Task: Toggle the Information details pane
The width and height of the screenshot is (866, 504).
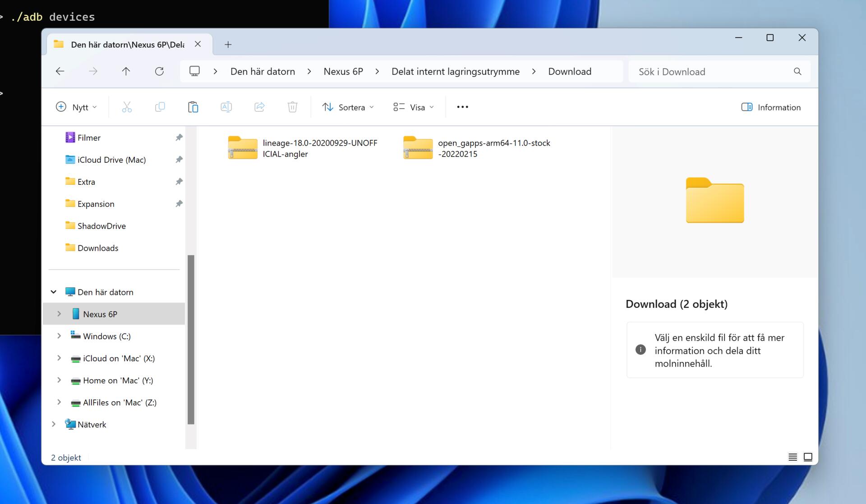Action: 771,107
